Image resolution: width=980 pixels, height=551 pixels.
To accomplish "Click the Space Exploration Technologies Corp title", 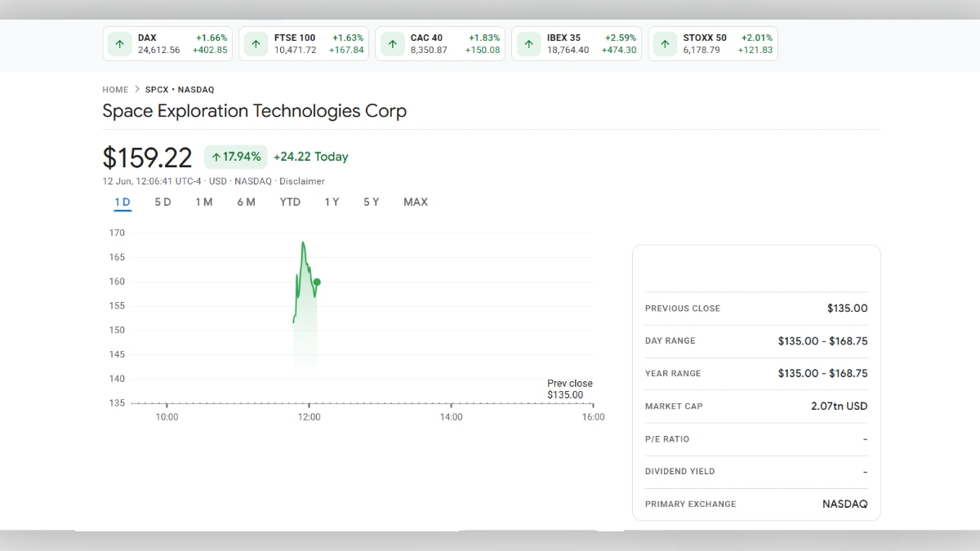I will pos(255,111).
